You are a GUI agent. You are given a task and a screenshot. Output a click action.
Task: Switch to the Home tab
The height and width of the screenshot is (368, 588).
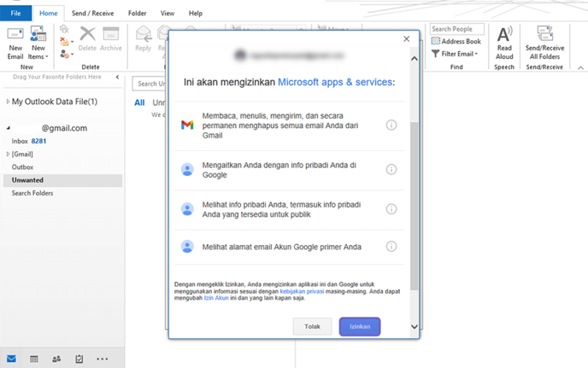pos(49,13)
